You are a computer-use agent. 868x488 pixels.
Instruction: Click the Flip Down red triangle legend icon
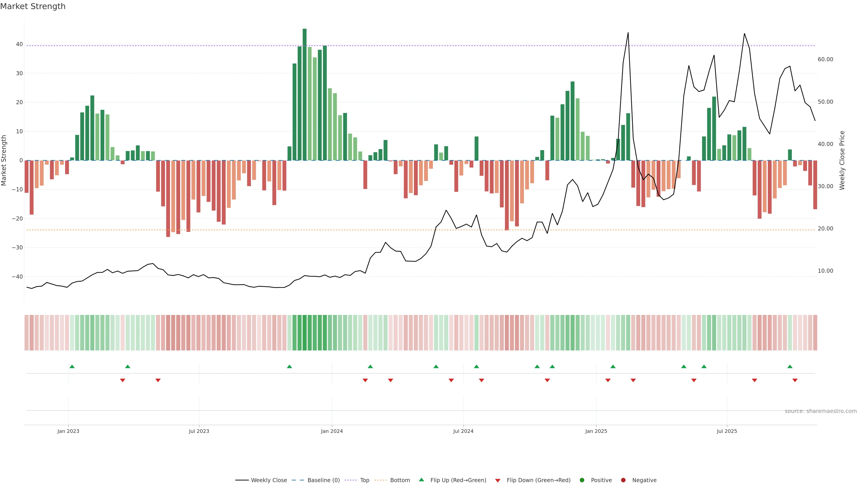coord(498,481)
